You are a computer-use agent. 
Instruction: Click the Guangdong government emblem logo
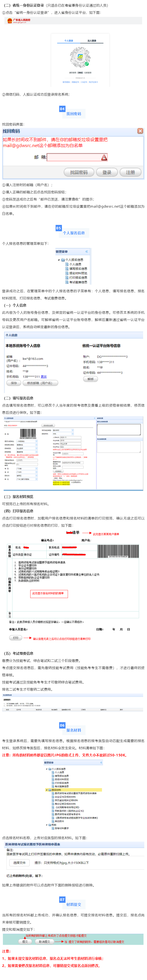(x=10, y=21)
